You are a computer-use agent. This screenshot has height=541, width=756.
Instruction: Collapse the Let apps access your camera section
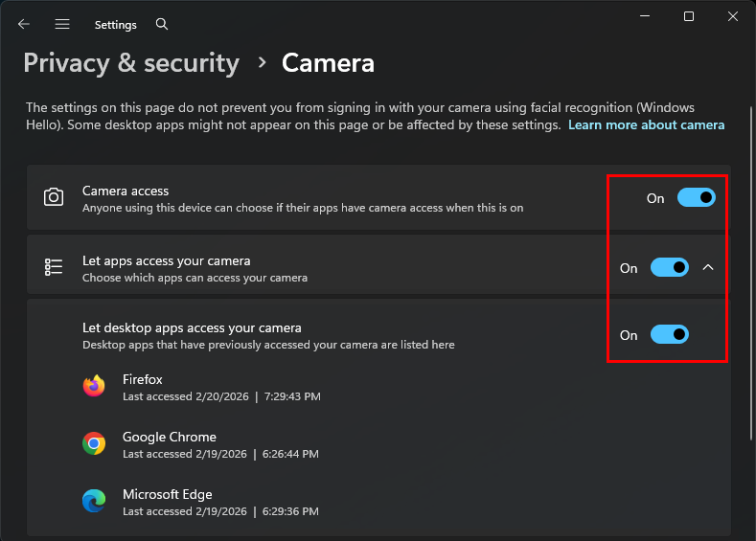[708, 268]
